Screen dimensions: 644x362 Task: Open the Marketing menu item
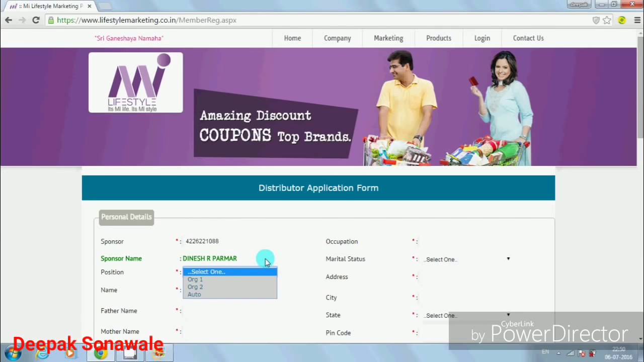[388, 38]
